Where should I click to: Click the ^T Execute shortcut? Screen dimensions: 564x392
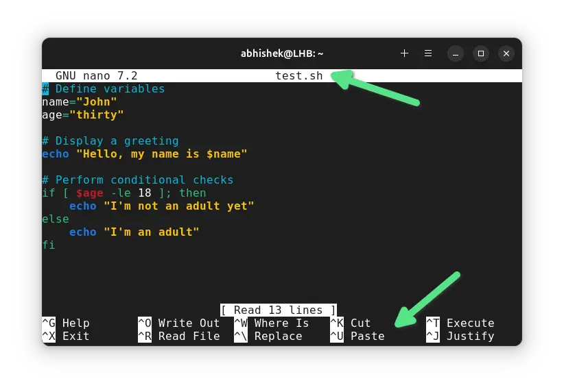[x=460, y=323]
